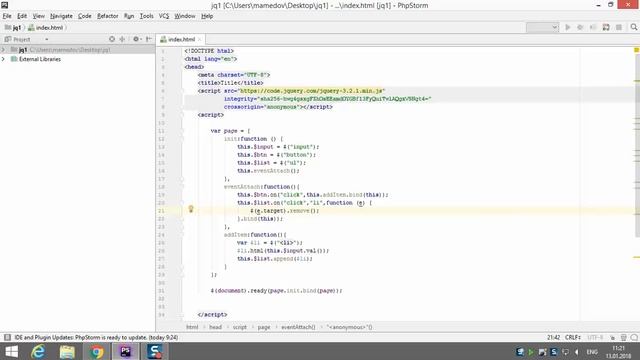Click jq1 in the navigation bar
This screenshot has height=360, width=640.
[x=13, y=27]
